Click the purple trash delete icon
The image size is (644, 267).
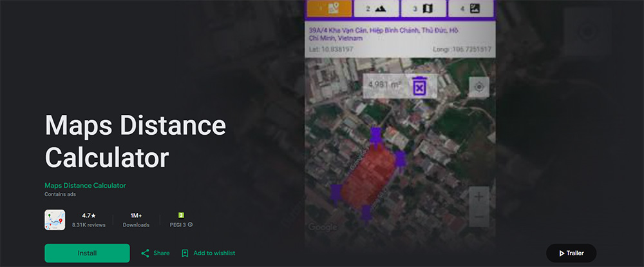(419, 86)
